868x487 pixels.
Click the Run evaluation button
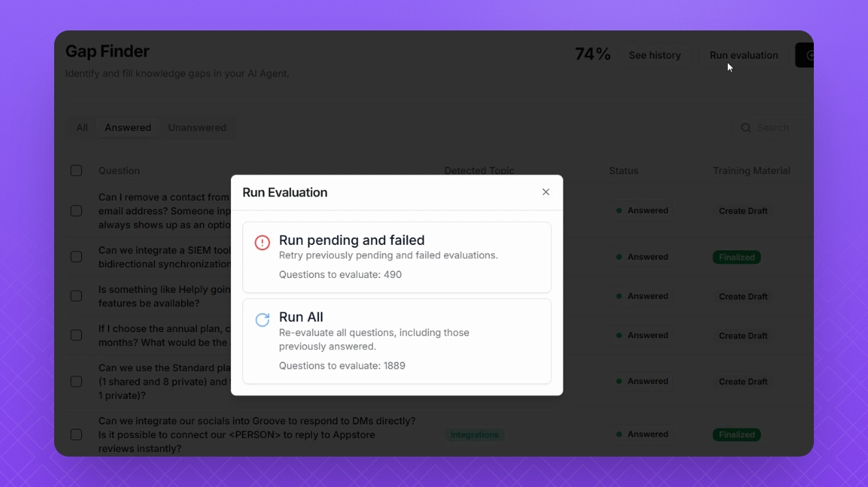(743, 55)
